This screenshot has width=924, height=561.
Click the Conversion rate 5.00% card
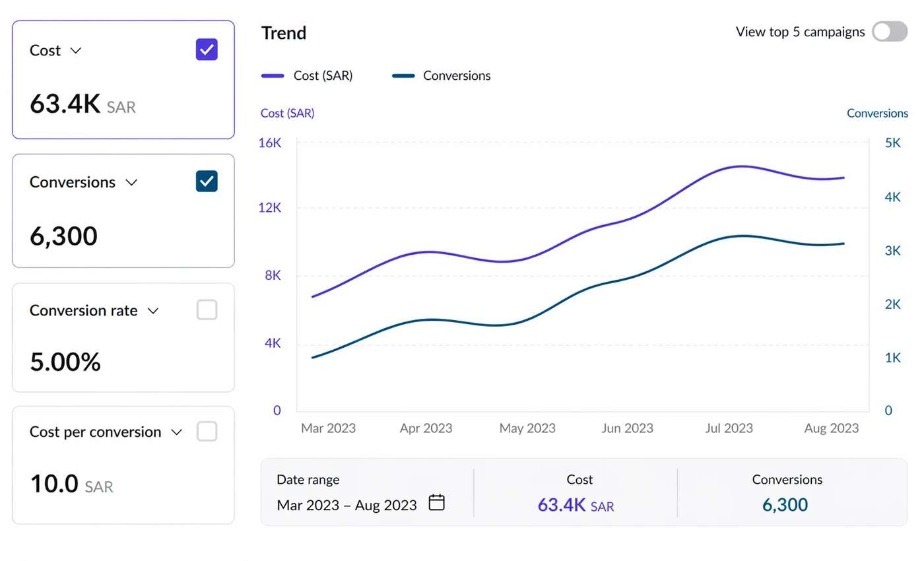(x=123, y=338)
